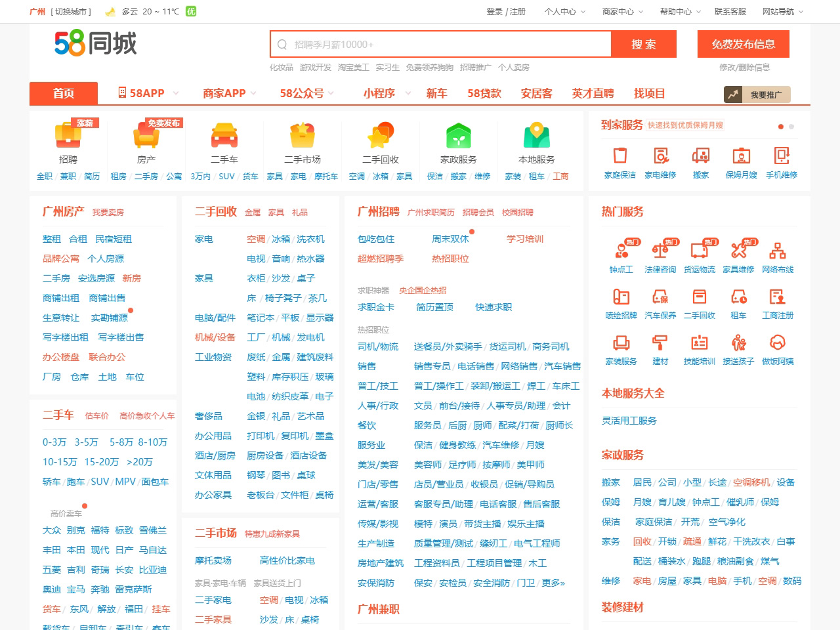Image resolution: width=840 pixels, height=630 pixels.
Task: Open the 58APP dropdown in navigation
Action: click(x=148, y=93)
